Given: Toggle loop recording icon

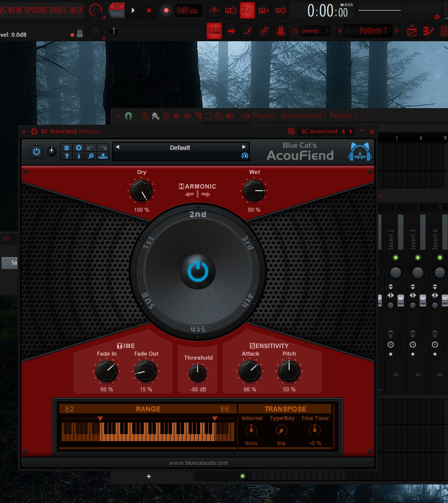Looking at the screenshot, I should pyautogui.click(x=281, y=10).
